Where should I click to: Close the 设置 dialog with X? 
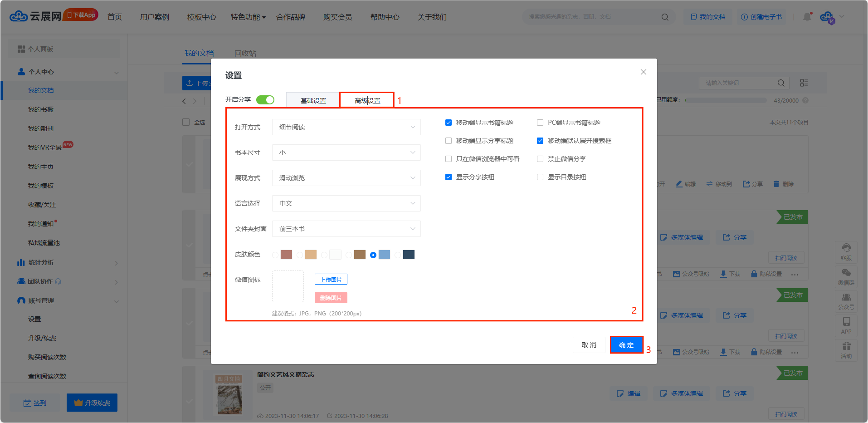pyautogui.click(x=643, y=72)
